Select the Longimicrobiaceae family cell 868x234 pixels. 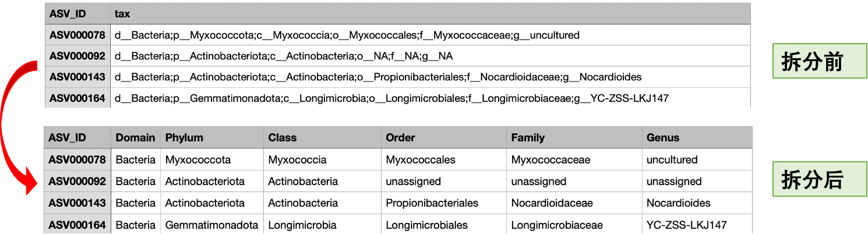pos(556,225)
